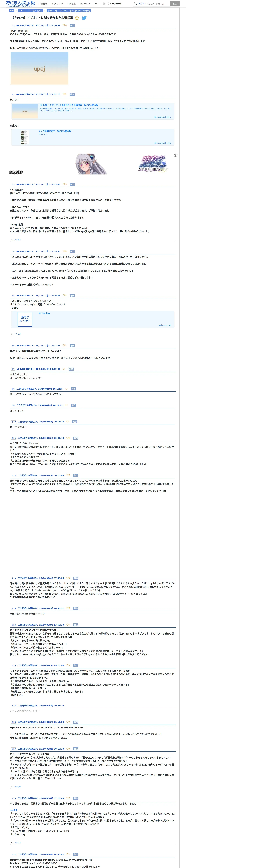Like post 8 with its heart icon
This screenshot has width=262, height=868.
pyautogui.click(x=66, y=389)
